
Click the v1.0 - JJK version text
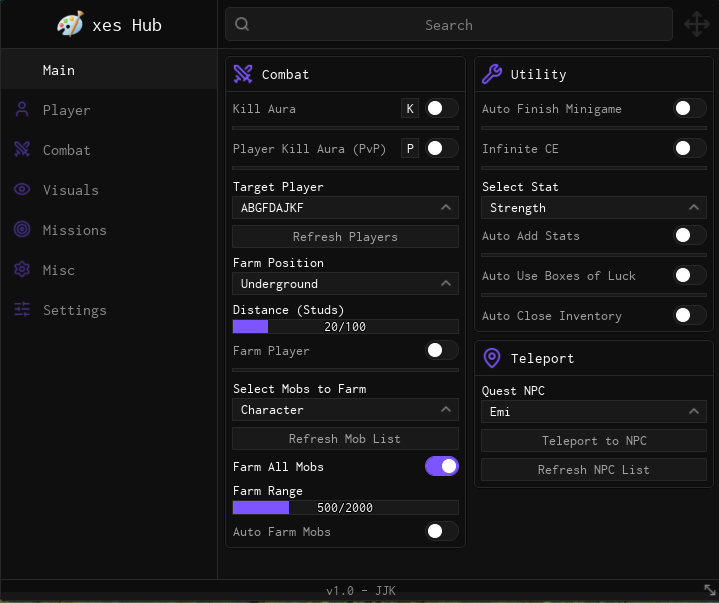pyautogui.click(x=361, y=591)
